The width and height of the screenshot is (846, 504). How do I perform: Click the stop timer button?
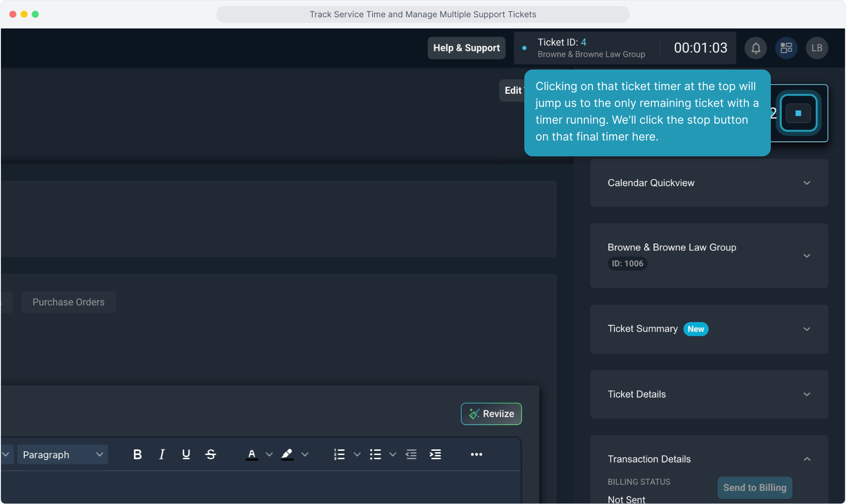(x=798, y=113)
